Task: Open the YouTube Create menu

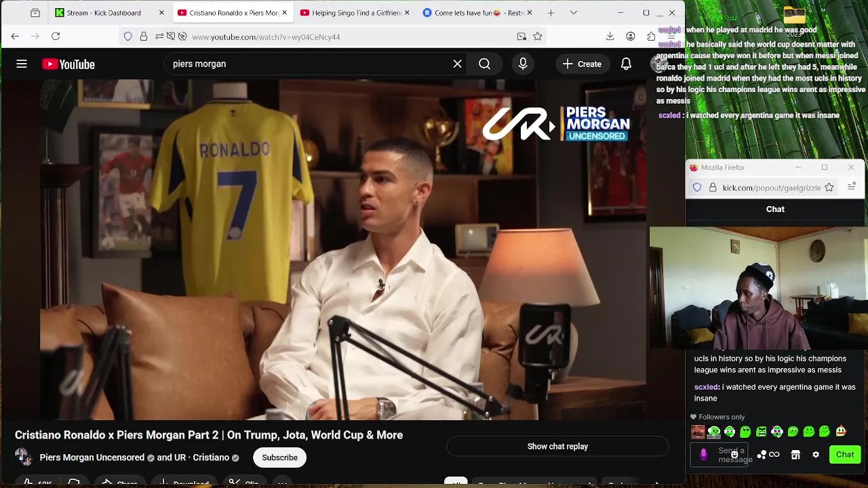Action: pos(582,64)
